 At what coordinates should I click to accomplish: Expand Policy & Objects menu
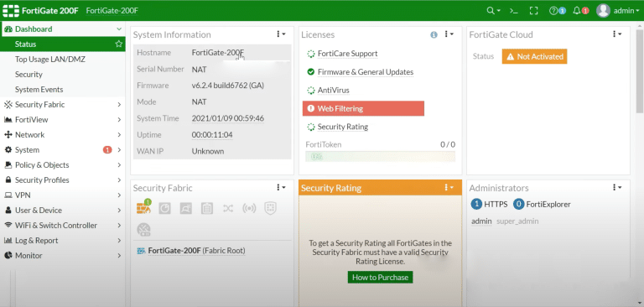click(62, 164)
